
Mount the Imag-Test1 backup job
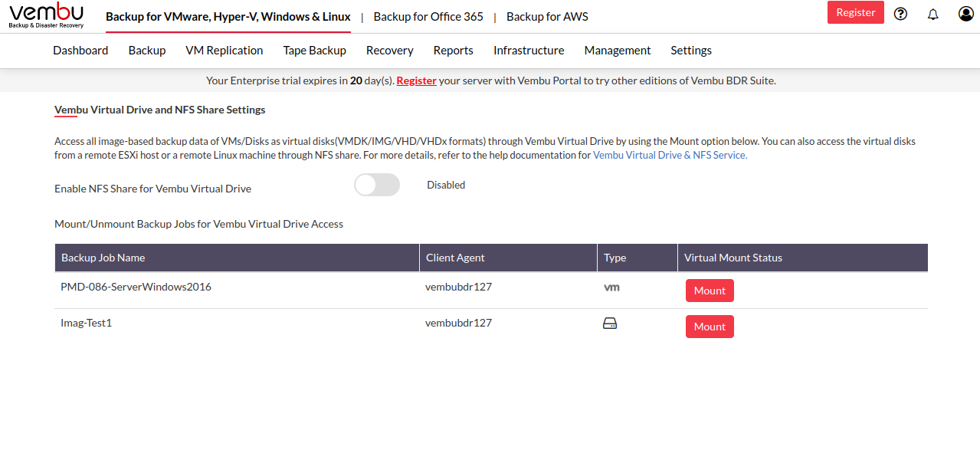710,327
